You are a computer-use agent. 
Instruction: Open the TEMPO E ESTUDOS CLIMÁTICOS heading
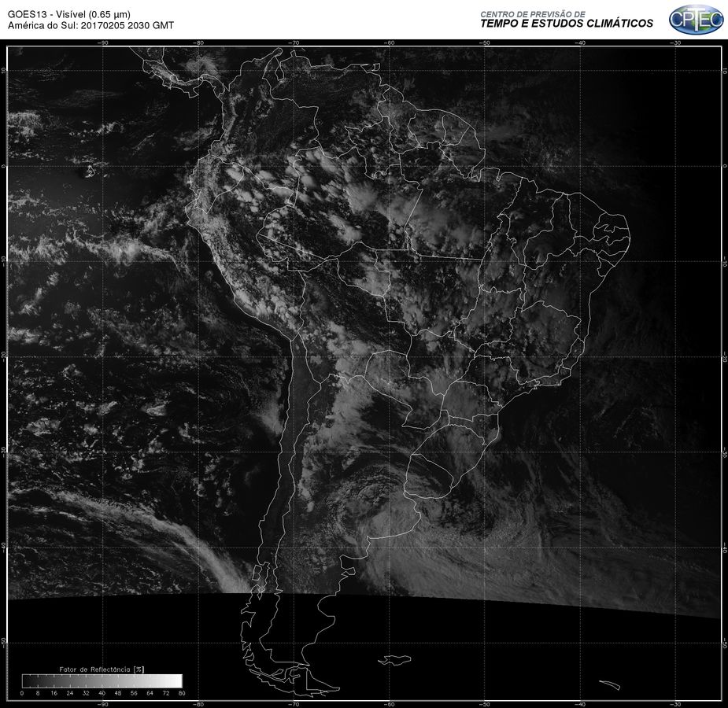click(567, 24)
